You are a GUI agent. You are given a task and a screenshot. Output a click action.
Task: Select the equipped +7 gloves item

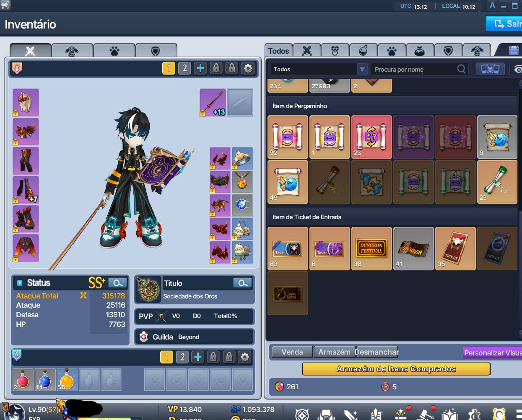click(26, 189)
